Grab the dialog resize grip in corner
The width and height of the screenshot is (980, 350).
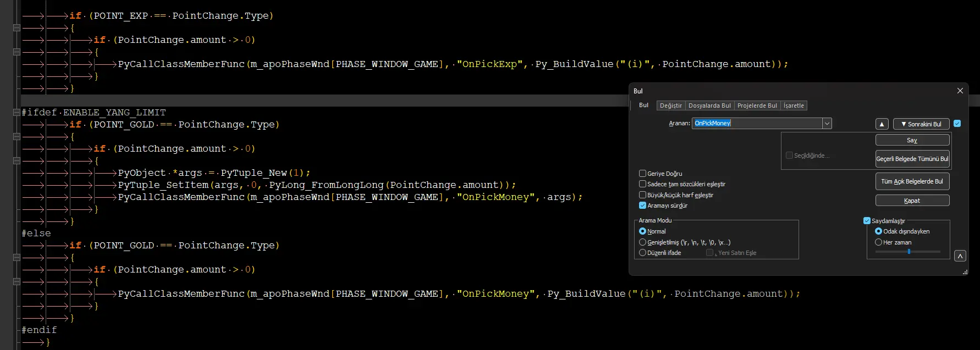(x=965, y=272)
